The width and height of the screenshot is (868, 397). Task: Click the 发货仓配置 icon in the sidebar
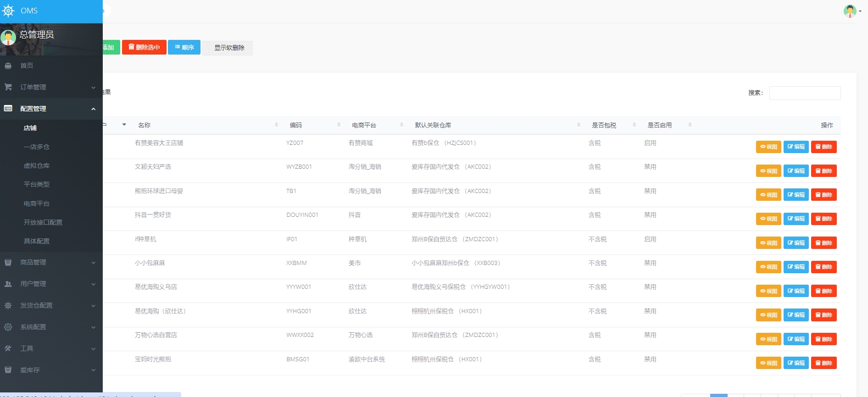[8, 305]
